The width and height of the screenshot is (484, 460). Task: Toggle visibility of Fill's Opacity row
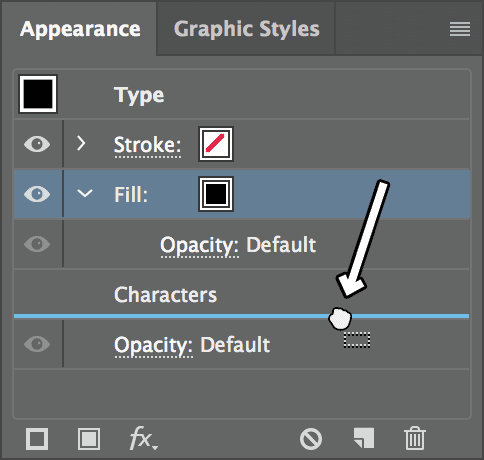pos(37,244)
